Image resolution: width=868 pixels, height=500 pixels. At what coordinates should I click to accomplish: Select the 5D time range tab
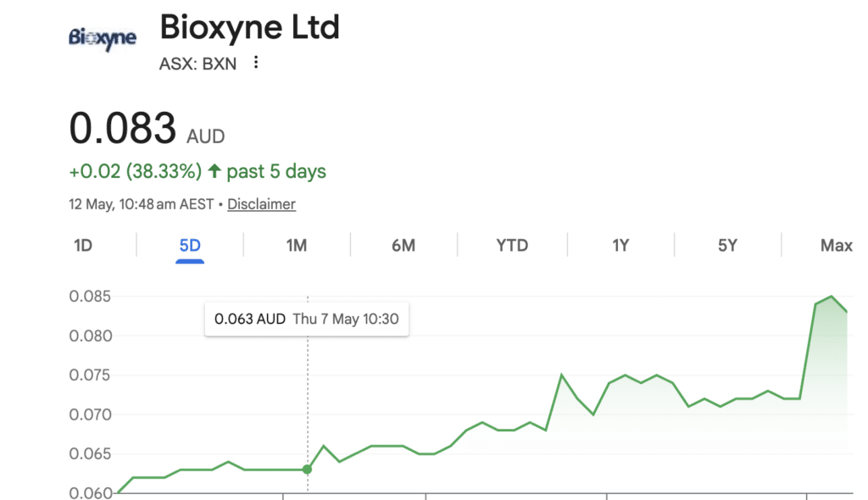click(190, 245)
